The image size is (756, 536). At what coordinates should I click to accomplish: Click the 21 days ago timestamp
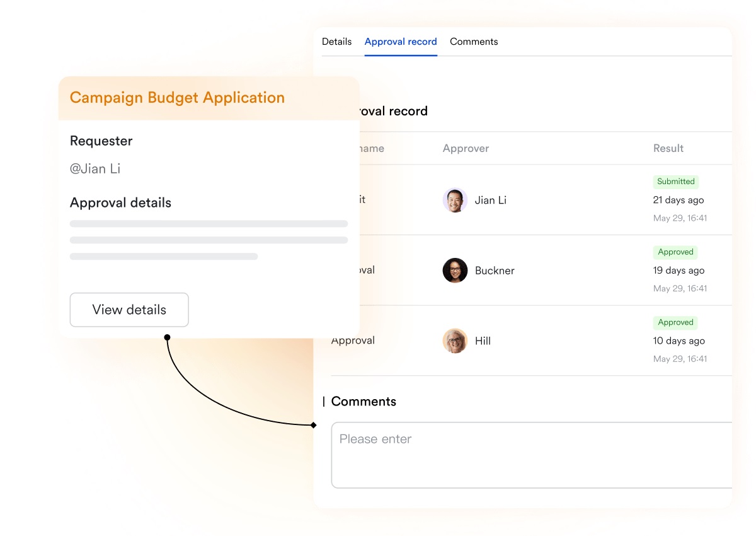click(x=679, y=200)
